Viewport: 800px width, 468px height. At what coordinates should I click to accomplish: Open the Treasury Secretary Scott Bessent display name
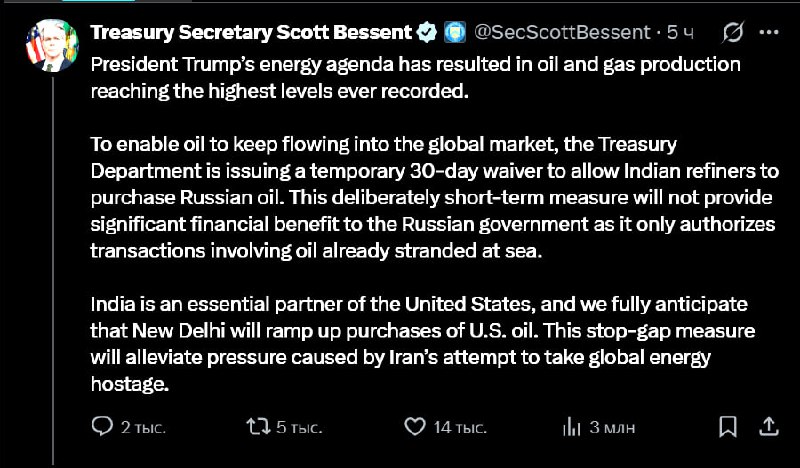pos(252,33)
